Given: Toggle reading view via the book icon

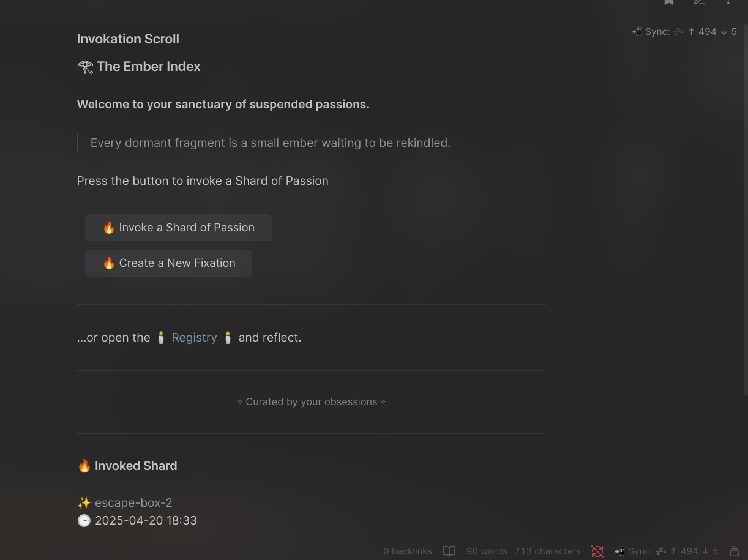Looking at the screenshot, I should (x=449, y=551).
